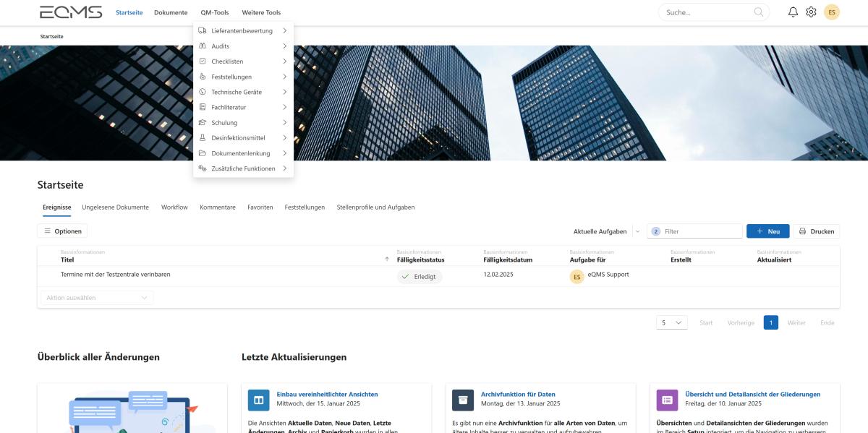Click the Aktualisiert column header
The width and height of the screenshot is (868, 433).
(775, 260)
